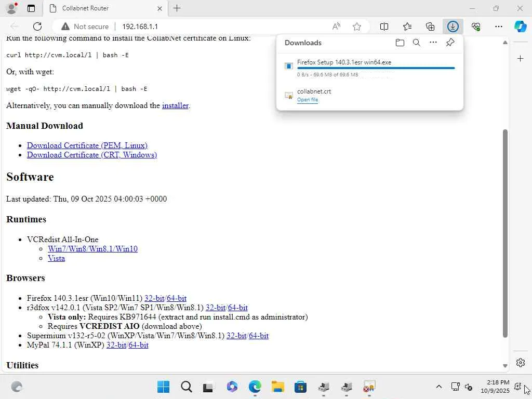
Task: Click scrollbar up arrow
Action: [505, 43]
